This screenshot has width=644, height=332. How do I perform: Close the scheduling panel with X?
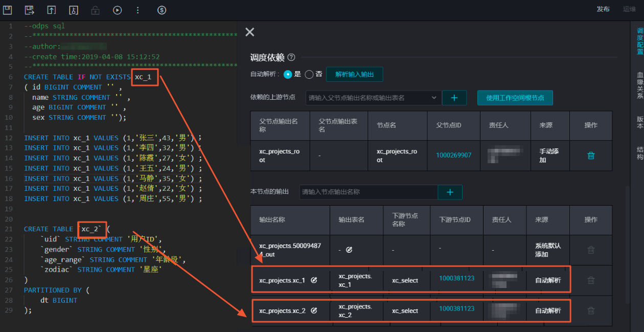249,32
